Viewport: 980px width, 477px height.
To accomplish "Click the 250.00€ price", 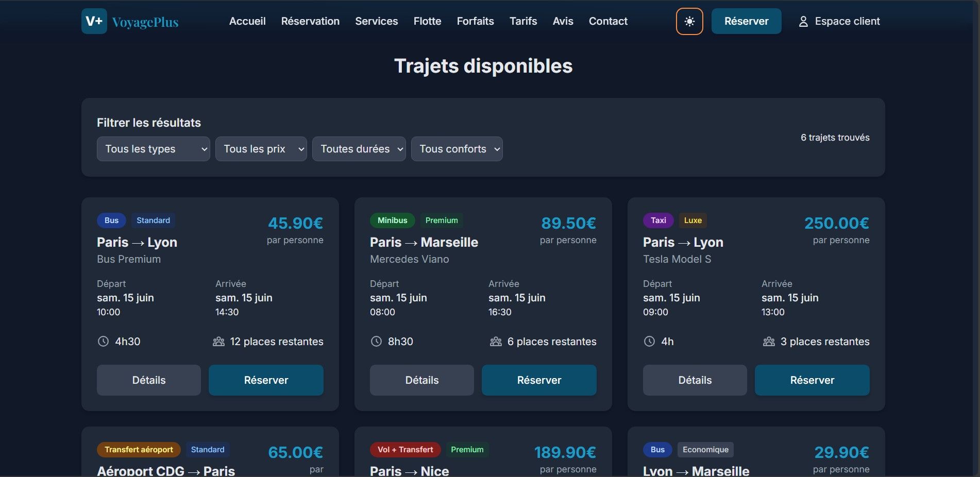I will coord(837,223).
